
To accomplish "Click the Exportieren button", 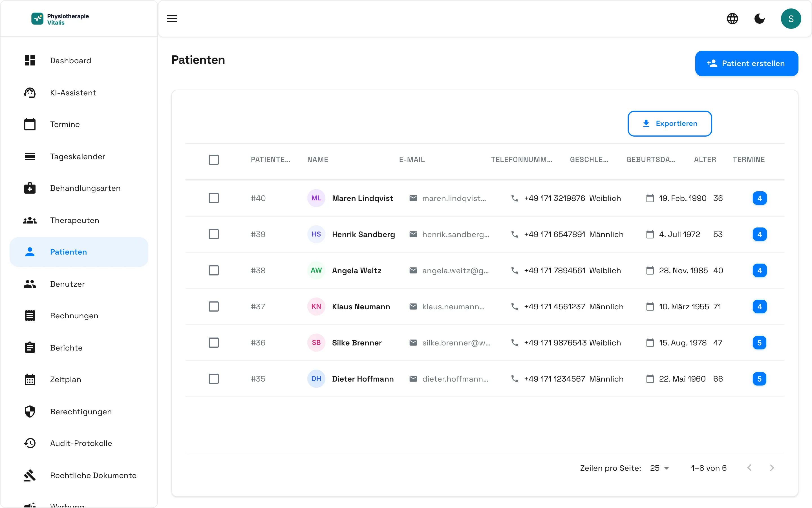I will point(669,124).
